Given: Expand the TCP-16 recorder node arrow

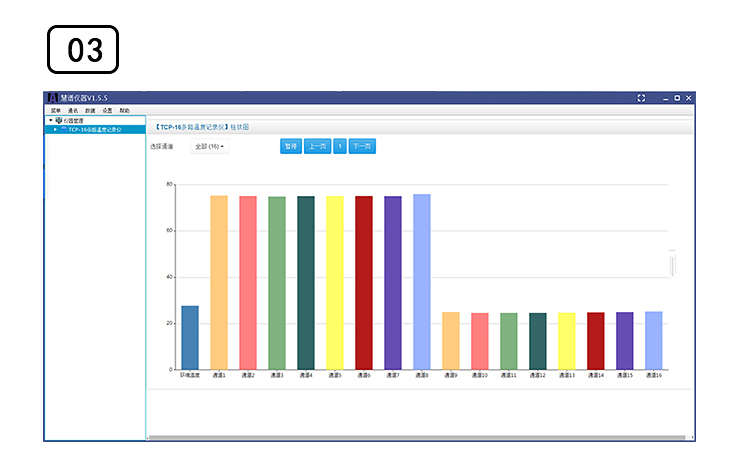Looking at the screenshot, I should (x=55, y=130).
